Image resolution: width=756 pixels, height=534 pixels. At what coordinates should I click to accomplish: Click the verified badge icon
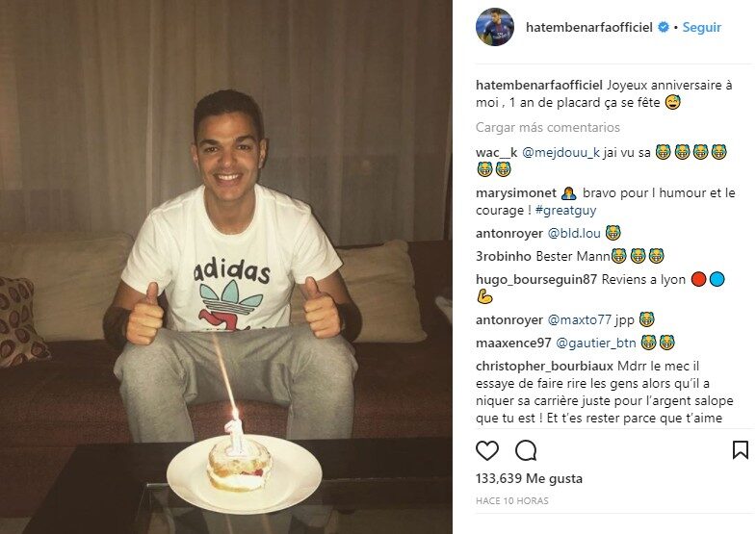[664, 28]
